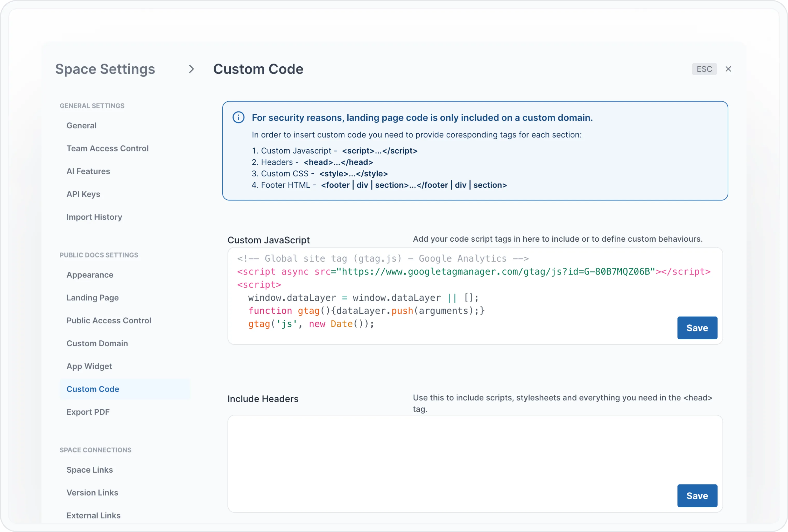Open Custom Domain settings
This screenshot has height=532, width=788.
click(x=97, y=344)
